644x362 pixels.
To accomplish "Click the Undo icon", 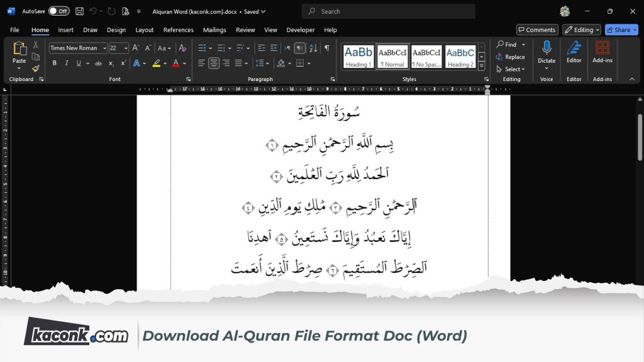I will pyautogui.click(x=93, y=11).
